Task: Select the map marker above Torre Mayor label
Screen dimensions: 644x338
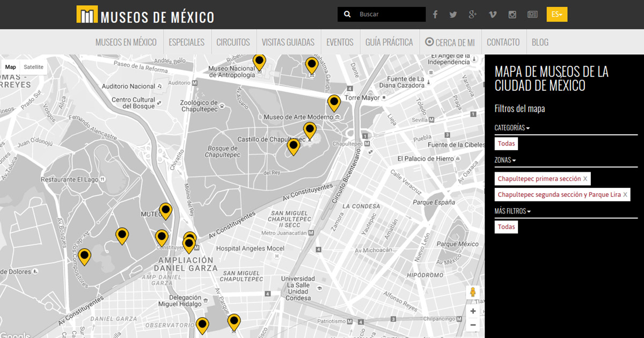Action: 334,102
